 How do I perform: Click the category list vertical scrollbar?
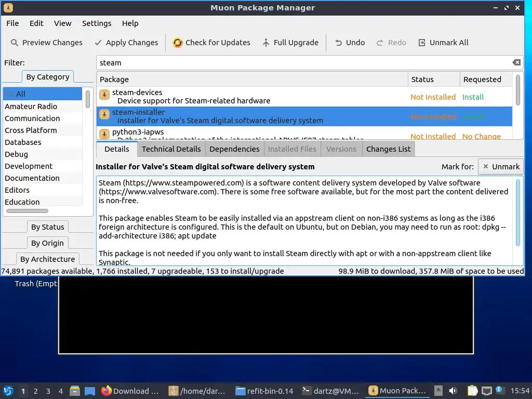[x=87, y=99]
